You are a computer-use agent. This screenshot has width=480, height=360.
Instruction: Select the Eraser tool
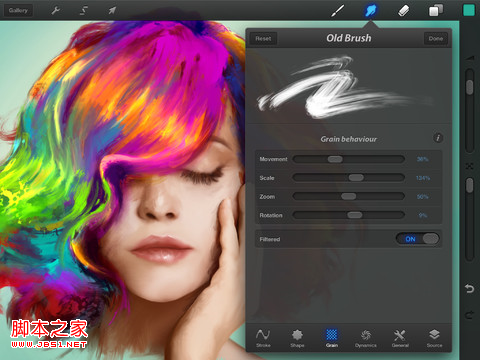403,10
